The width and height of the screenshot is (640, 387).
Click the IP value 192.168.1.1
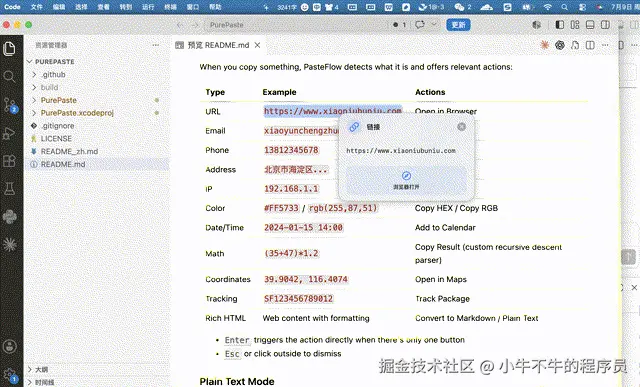coord(291,189)
